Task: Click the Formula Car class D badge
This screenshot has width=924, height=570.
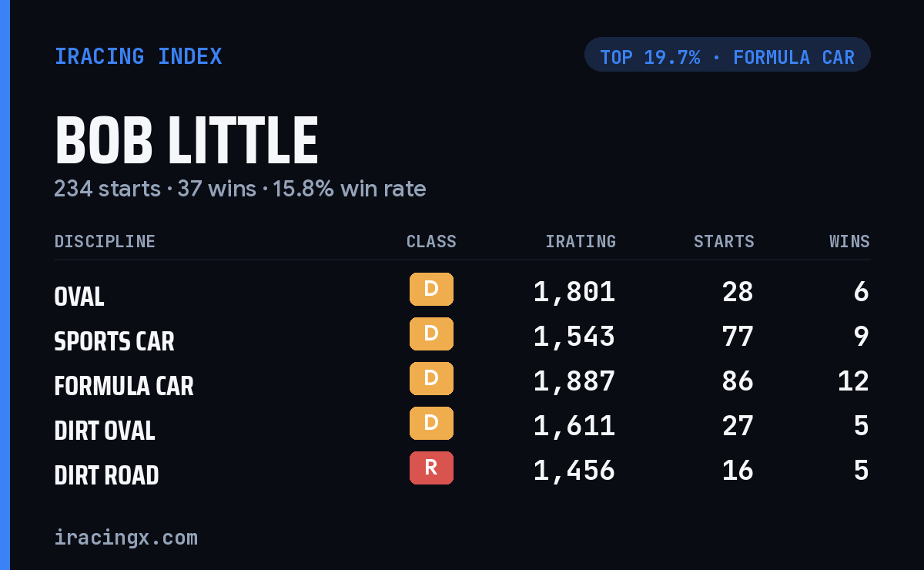Action: coord(431,379)
